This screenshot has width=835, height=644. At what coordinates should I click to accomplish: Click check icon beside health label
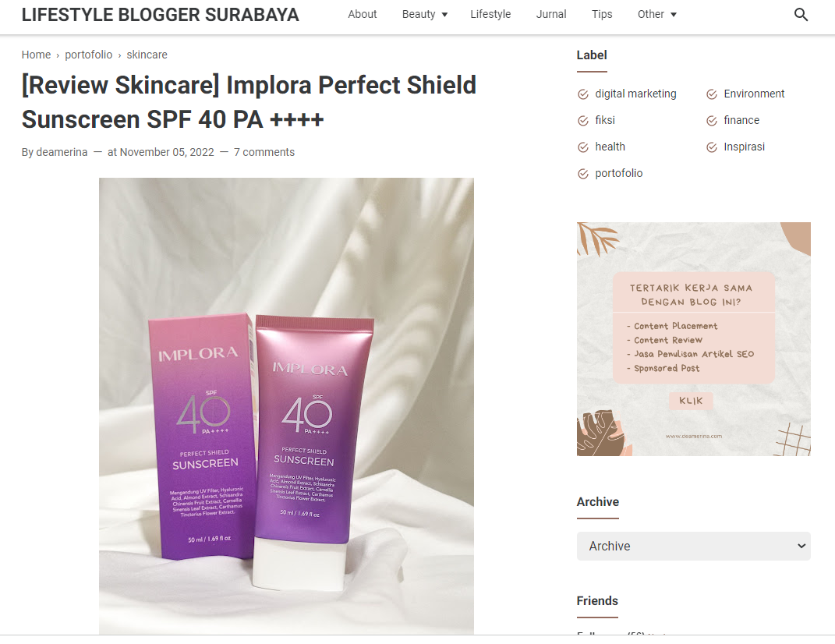click(x=583, y=147)
